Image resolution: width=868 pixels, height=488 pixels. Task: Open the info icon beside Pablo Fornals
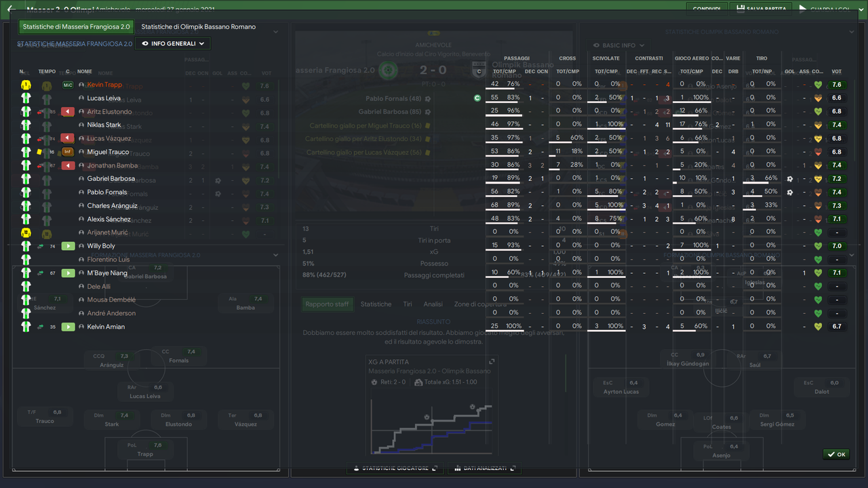(x=81, y=192)
